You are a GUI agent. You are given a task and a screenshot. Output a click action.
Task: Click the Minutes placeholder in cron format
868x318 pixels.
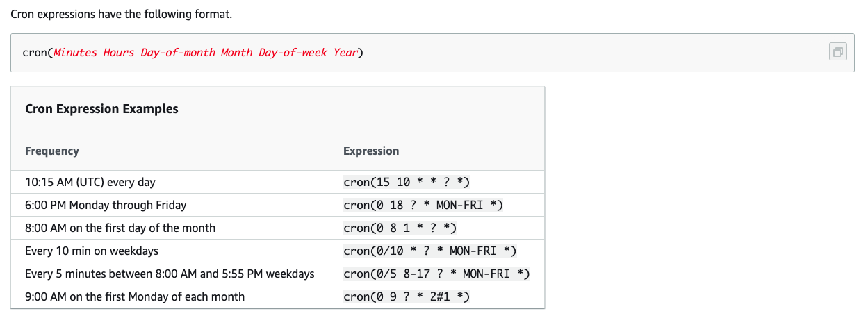75,53
